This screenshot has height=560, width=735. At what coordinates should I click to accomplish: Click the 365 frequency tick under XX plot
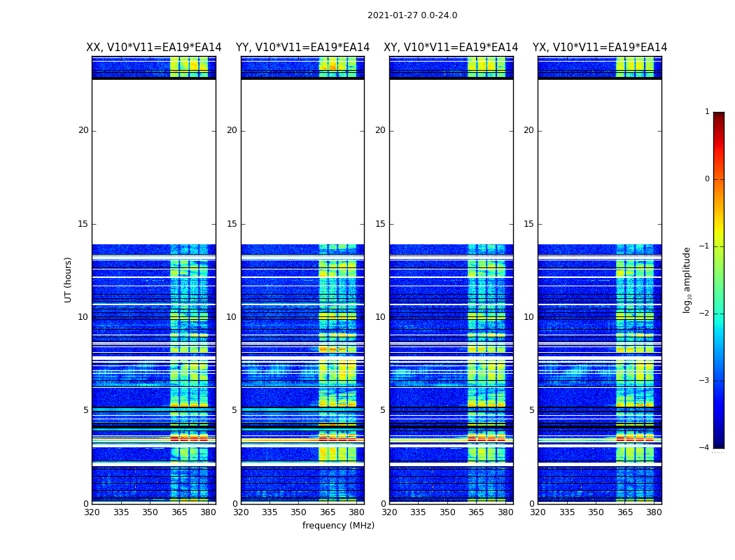point(179,512)
